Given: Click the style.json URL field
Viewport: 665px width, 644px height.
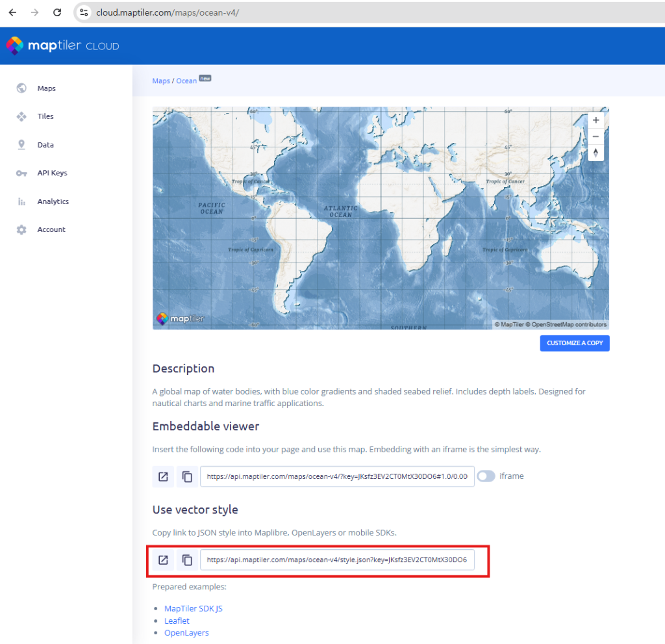Looking at the screenshot, I should click(x=337, y=560).
